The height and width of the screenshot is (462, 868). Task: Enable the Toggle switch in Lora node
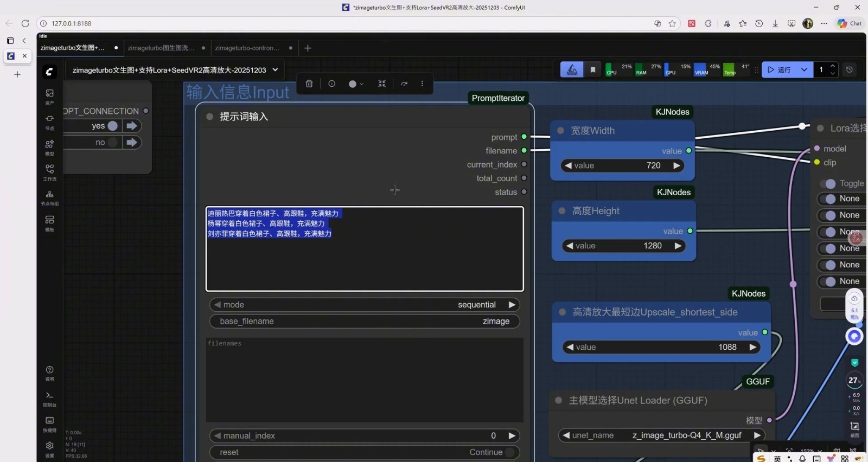(828, 184)
